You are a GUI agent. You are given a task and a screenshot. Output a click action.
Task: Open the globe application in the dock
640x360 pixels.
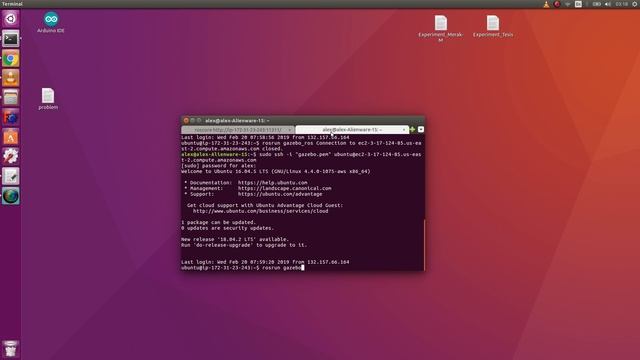coord(11,196)
